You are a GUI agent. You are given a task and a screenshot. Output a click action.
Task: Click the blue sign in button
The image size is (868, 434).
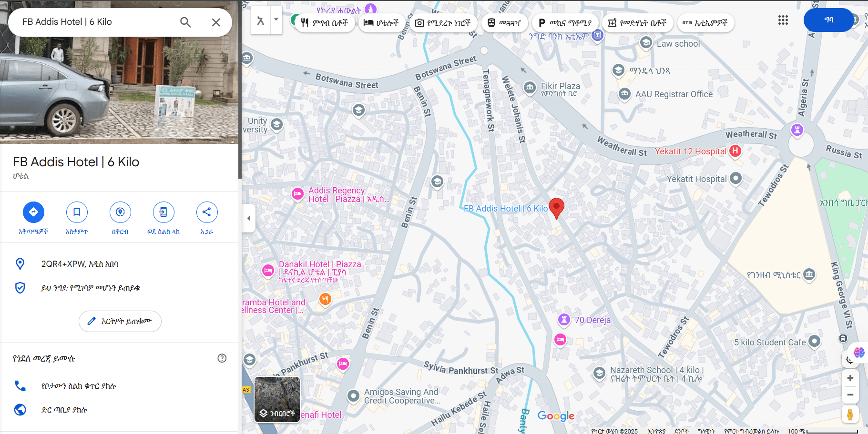click(828, 20)
